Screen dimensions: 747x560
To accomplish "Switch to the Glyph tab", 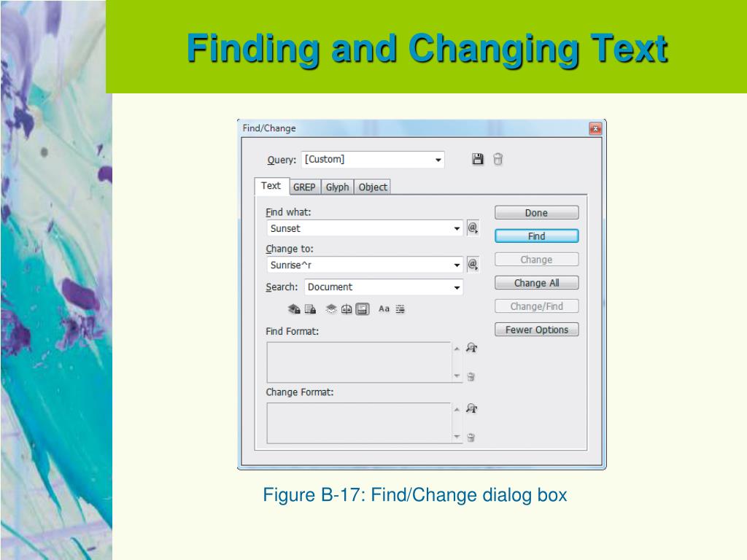I will 337,187.
